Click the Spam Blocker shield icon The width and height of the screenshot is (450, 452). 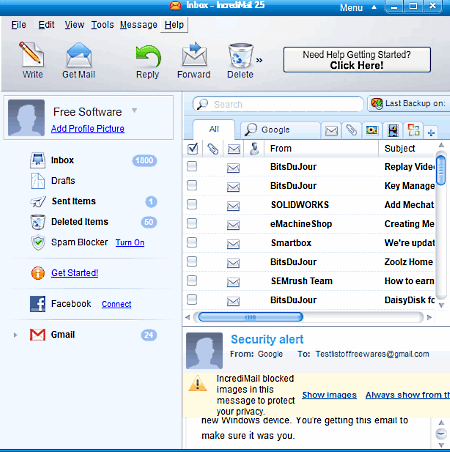tap(38, 243)
